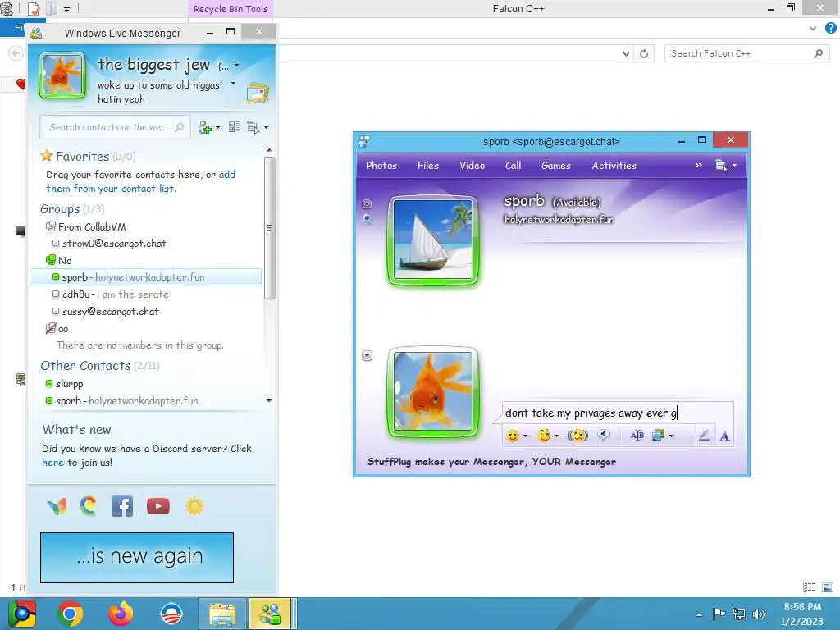Change the font with the A icon
This screenshot has width=840, height=630.
tap(724, 436)
